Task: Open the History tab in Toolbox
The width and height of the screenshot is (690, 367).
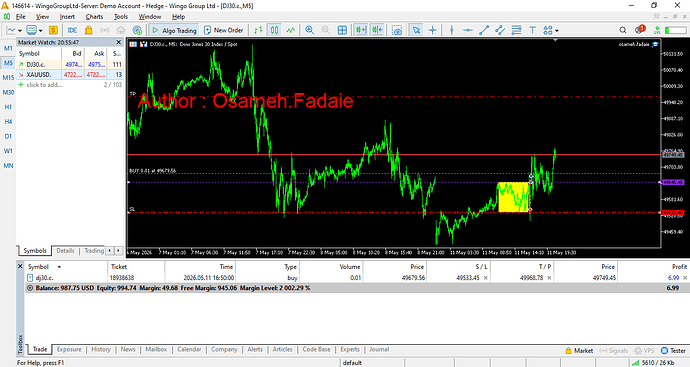Action: (101, 349)
